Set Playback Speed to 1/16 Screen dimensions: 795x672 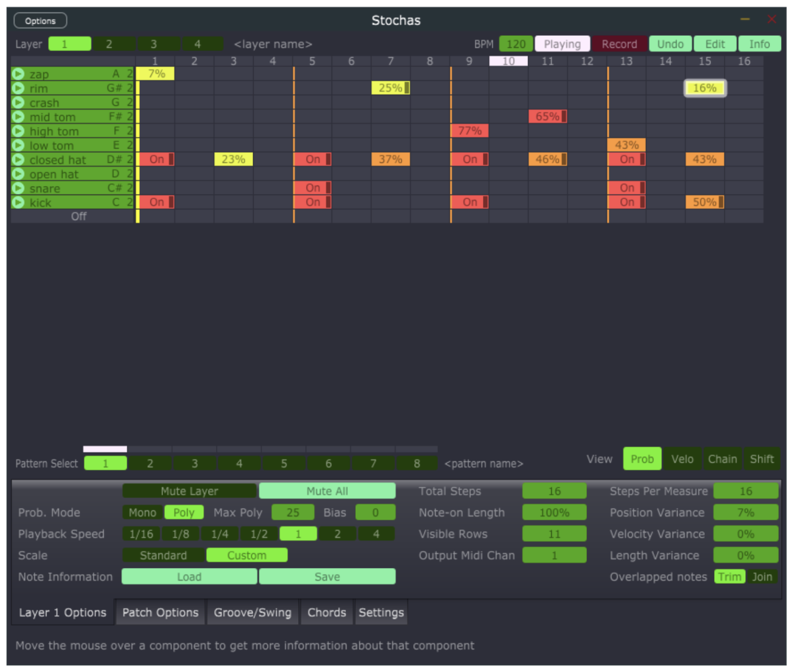tap(141, 534)
